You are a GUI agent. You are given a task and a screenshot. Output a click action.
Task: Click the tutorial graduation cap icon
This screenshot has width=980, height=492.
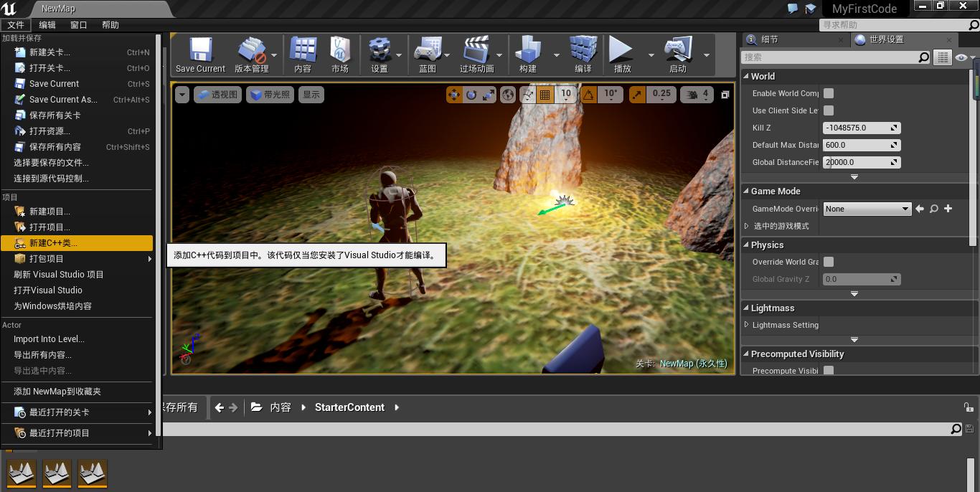pos(811,9)
